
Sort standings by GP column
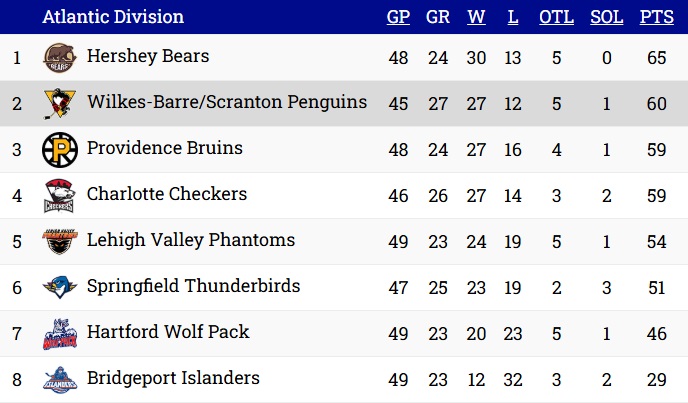(x=398, y=17)
